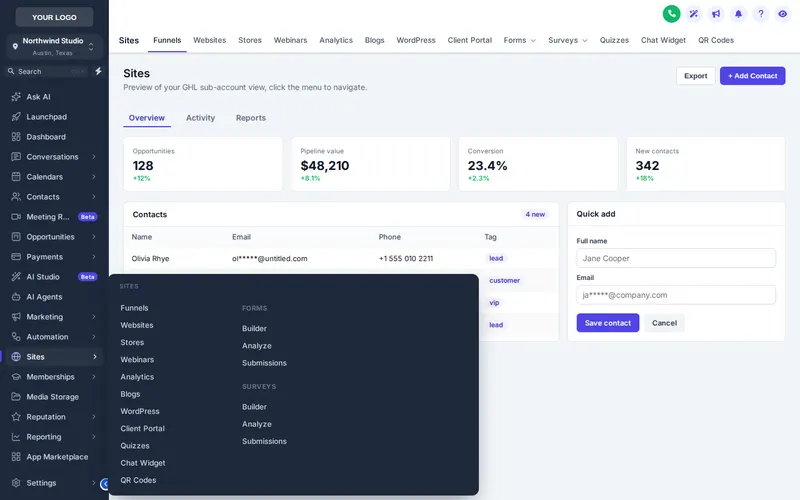Select the Reports tab
The image size is (800, 500).
251,117
